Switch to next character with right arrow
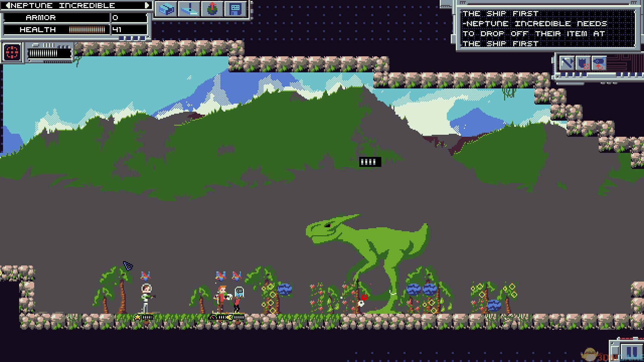 [147, 5]
